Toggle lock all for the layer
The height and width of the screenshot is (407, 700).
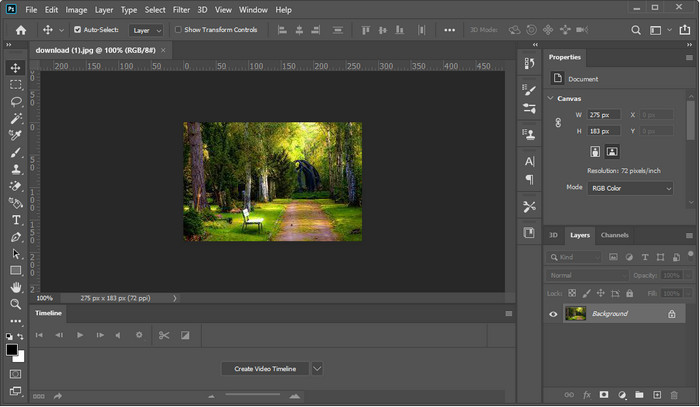pos(629,294)
